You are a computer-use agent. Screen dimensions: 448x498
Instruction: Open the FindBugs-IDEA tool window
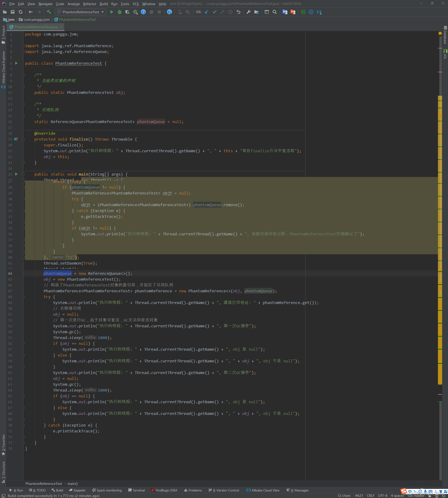pyautogui.click(x=164, y=490)
